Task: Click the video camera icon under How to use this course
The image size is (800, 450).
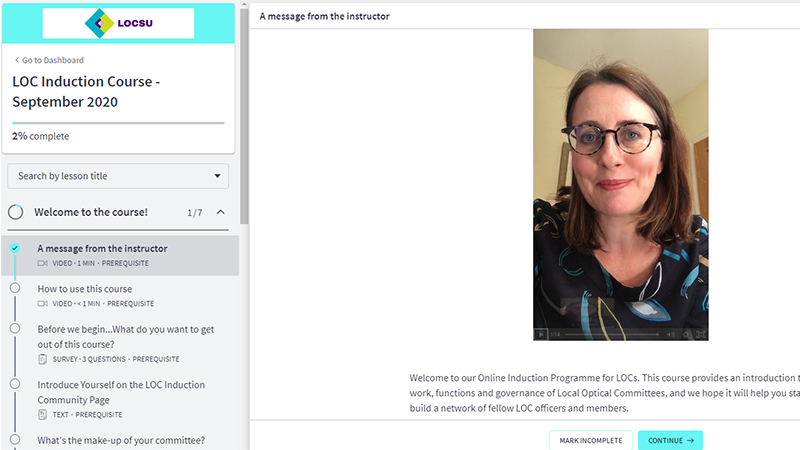Action: (x=42, y=304)
